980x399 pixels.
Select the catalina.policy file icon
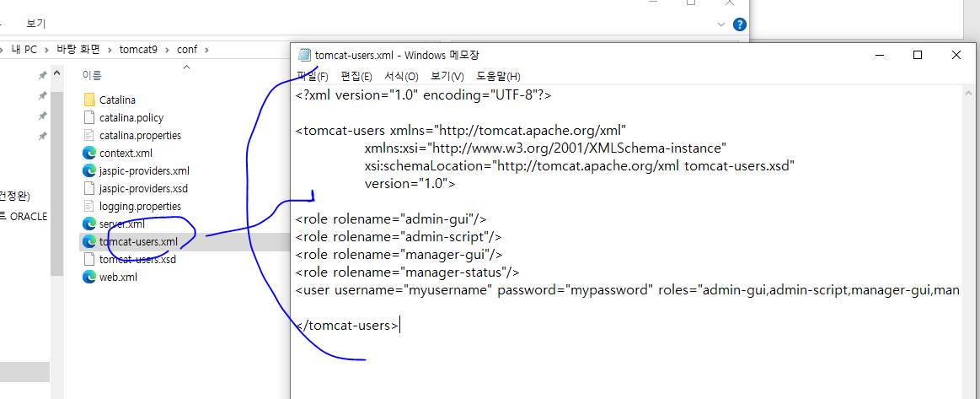[88, 117]
